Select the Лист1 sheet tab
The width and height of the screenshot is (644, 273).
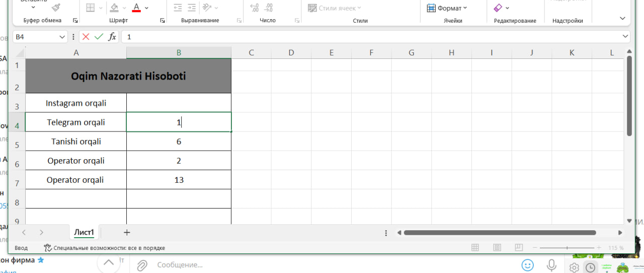click(x=84, y=232)
